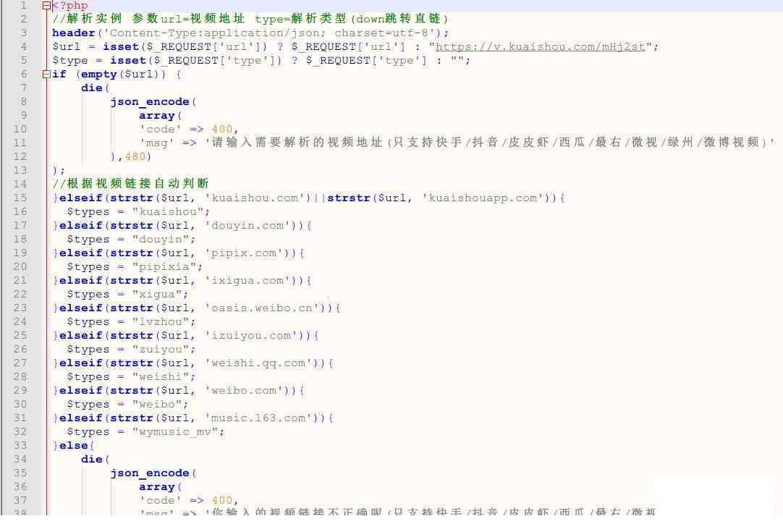Click the 400 code value on line 10
This screenshot has width=783, height=532.
click(222, 129)
